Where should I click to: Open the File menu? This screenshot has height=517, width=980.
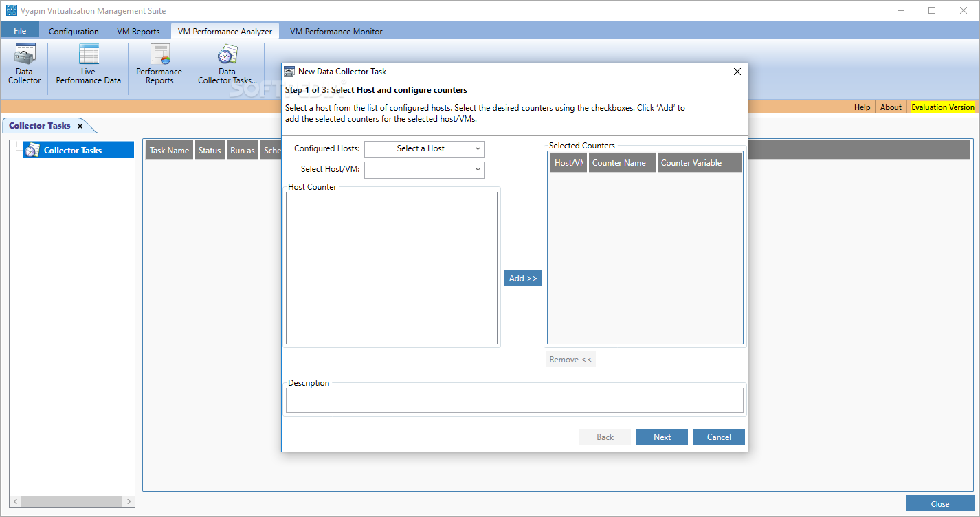(x=20, y=31)
